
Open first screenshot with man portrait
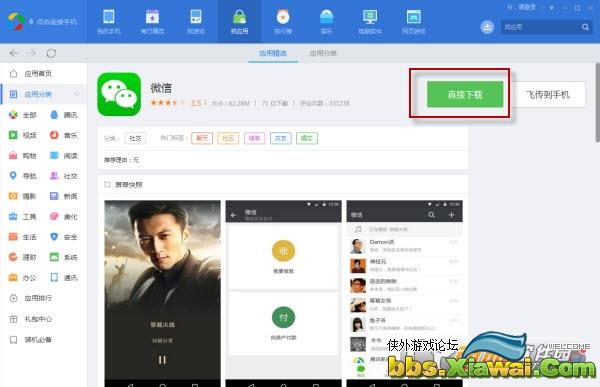(x=163, y=293)
